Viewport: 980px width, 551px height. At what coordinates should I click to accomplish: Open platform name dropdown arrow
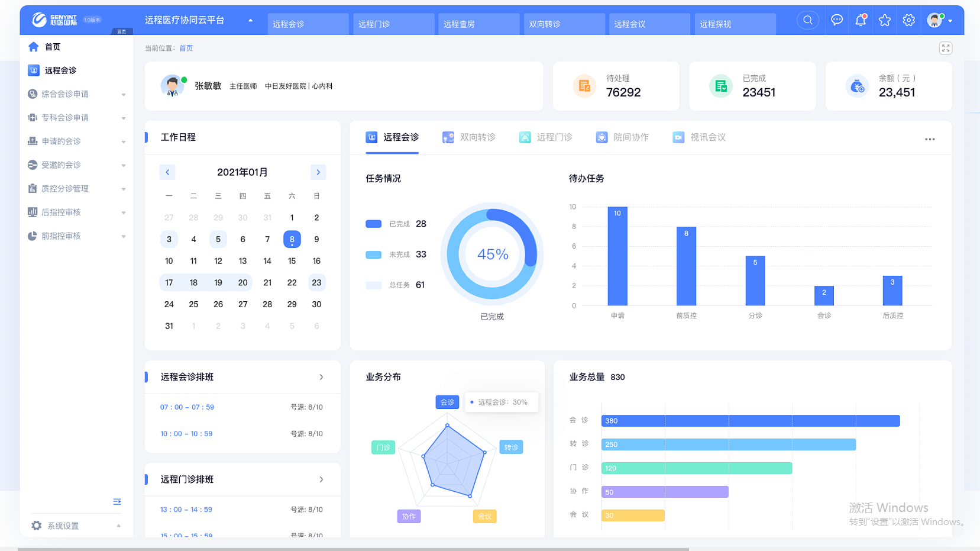click(x=251, y=21)
